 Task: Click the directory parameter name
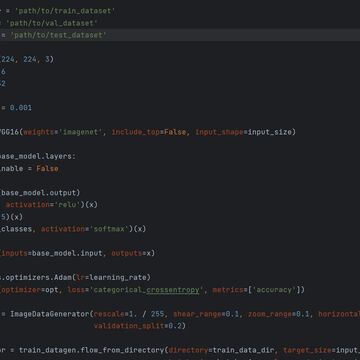[x=188, y=350]
